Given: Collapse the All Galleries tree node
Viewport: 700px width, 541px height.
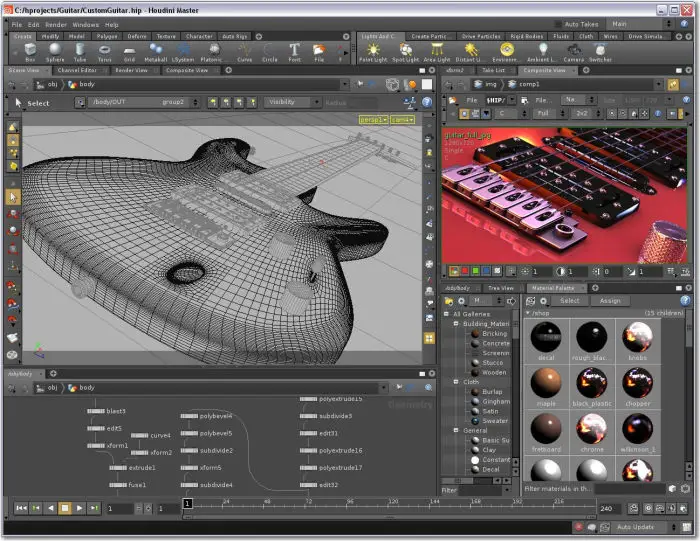Looking at the screenshot, I should point(446,314).
